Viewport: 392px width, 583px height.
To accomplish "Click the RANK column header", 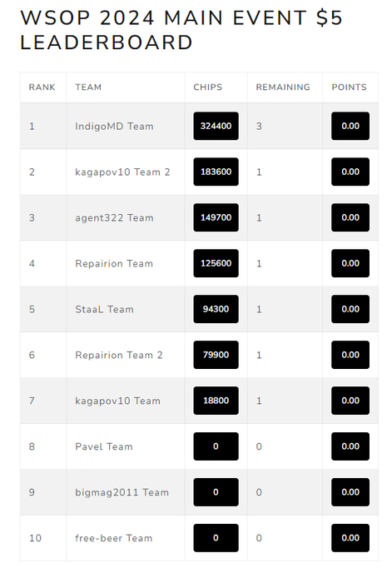I will pyautogui.click(x=42, y=87).
